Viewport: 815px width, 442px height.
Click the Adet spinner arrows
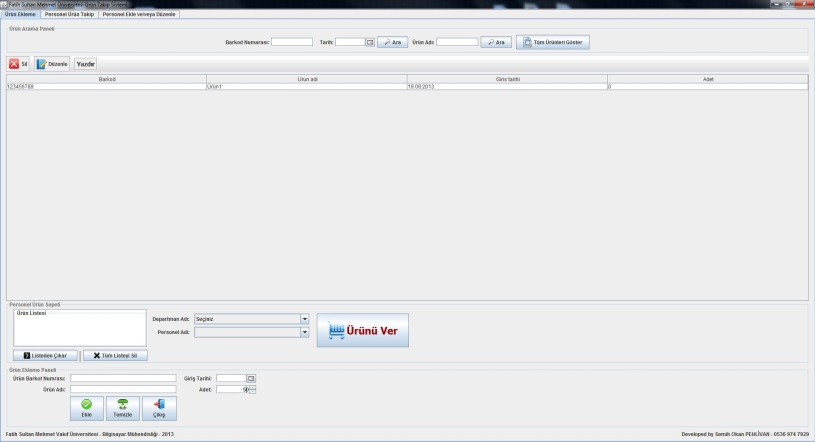point(252,389)
